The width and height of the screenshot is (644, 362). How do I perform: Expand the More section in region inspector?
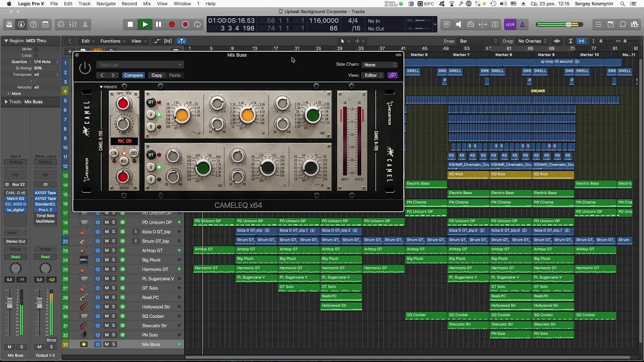coord(9,94)
